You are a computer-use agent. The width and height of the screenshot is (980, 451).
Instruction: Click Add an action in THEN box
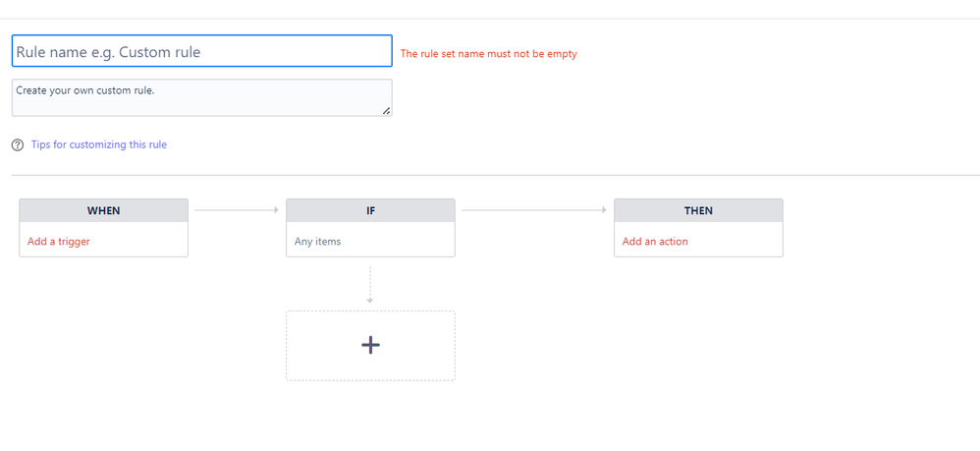pos(655,242)
